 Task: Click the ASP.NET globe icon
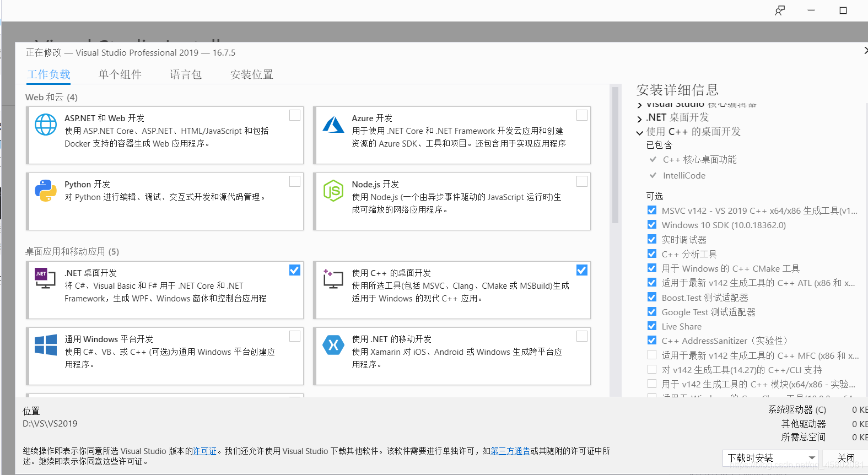[x=46, y=125]
